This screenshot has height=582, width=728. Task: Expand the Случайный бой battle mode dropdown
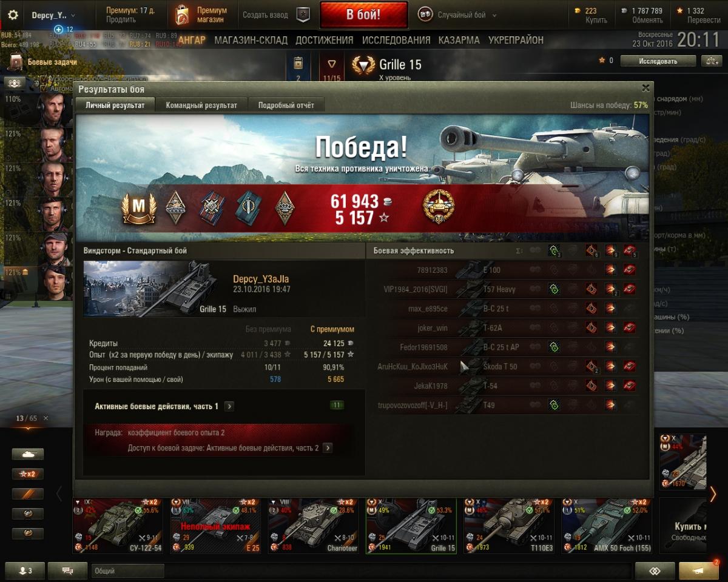457,15
